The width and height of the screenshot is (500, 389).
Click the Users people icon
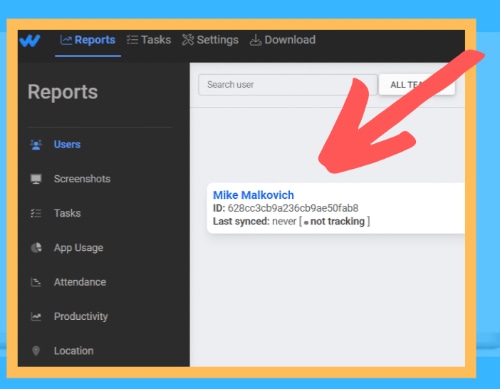pyautogui.click(x=36, y=145)
